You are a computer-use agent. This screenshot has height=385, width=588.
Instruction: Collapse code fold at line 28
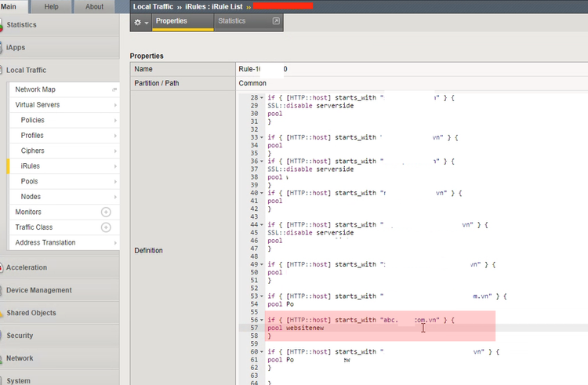coord(262,97)
